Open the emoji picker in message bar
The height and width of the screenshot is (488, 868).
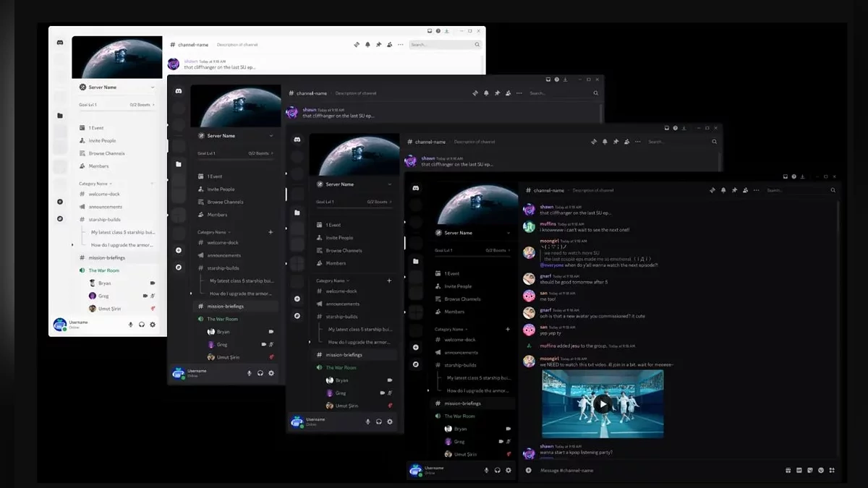tap(821, 470)
